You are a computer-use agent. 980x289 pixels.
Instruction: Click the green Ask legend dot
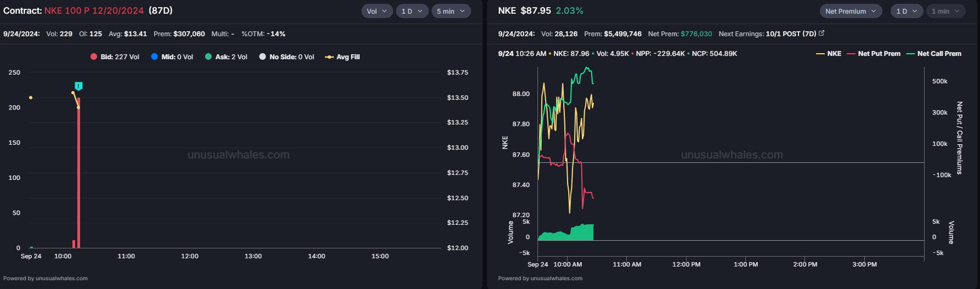tap(208, 57)
